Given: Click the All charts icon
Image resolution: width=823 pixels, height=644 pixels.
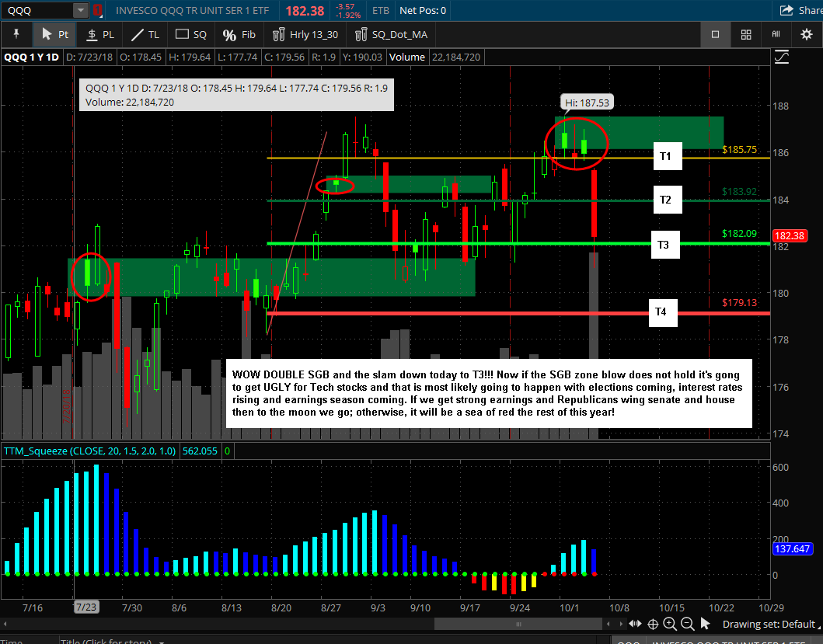Looking at the screenshot, I should 776,34.
